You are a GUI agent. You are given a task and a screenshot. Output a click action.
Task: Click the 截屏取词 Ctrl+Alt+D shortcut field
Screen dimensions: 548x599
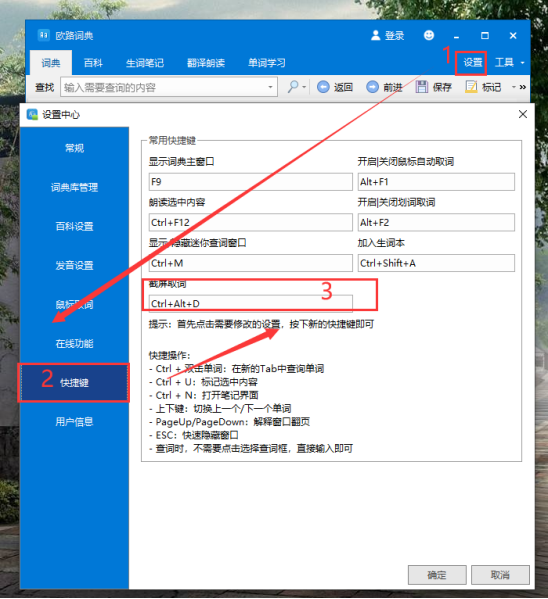[250, 303]
